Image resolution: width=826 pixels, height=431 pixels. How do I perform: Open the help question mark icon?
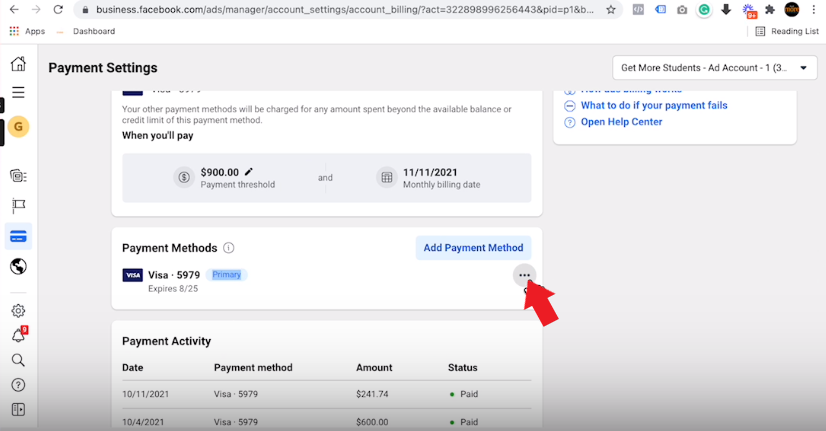coord(18,385)
